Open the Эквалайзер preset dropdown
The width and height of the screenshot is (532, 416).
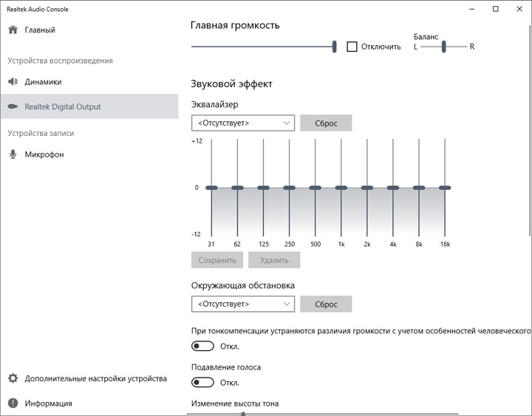(x=242, y=123)
